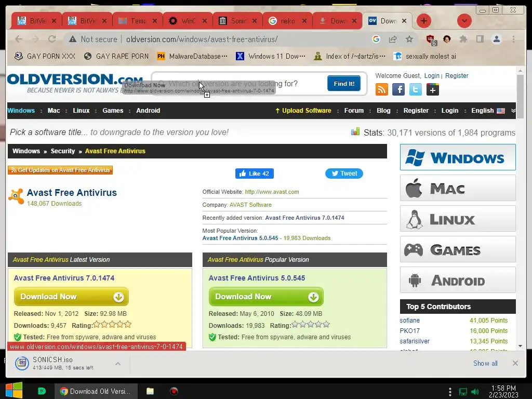Click the Facebook social icon
Screen dimensions: 532x399
[398, 89]
